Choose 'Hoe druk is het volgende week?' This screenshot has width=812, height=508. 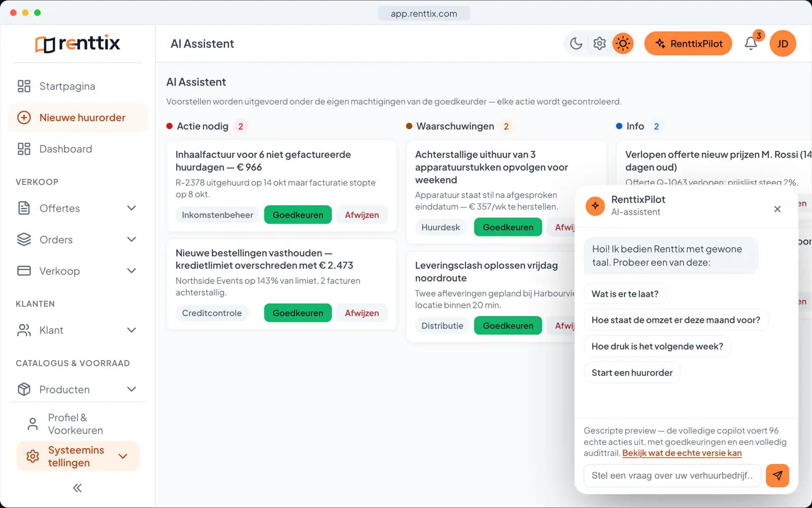(x=657, y=346)
